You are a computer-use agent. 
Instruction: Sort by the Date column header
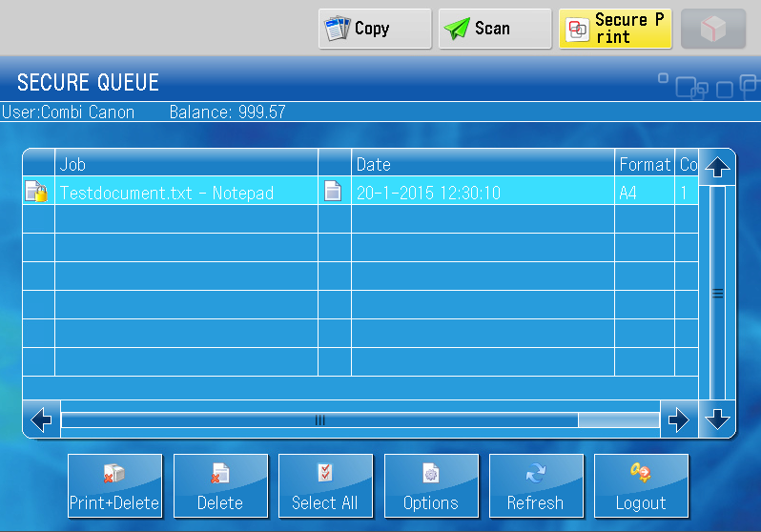click(482, 164)
